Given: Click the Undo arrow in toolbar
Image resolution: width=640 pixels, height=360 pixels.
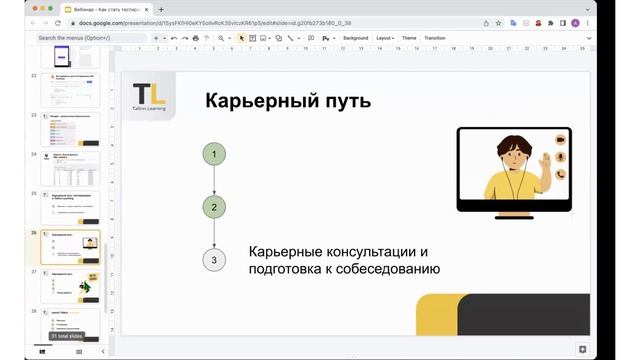Looking at the screenshot, I should pyautogui.click(x=174, y=38).
